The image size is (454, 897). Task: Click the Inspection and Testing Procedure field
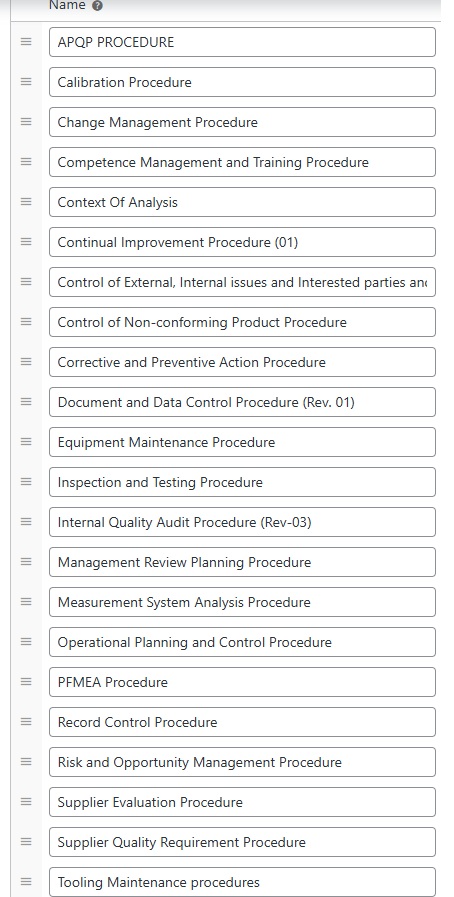click(242, 482)
